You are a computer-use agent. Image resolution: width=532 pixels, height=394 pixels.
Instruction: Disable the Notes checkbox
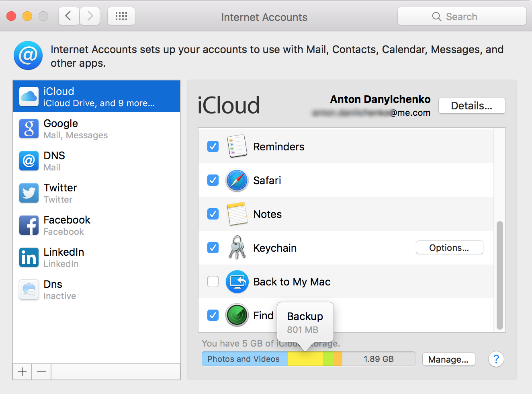(x=213, y=214)
